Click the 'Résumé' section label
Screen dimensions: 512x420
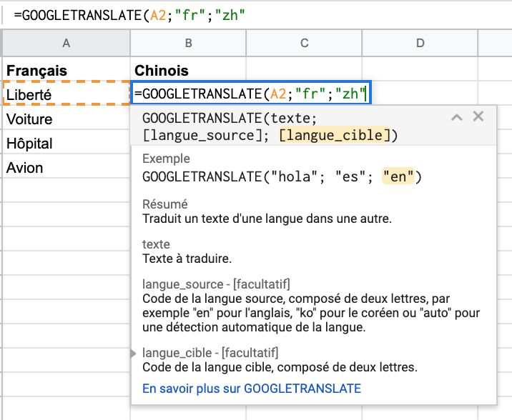tap(165, 204)
